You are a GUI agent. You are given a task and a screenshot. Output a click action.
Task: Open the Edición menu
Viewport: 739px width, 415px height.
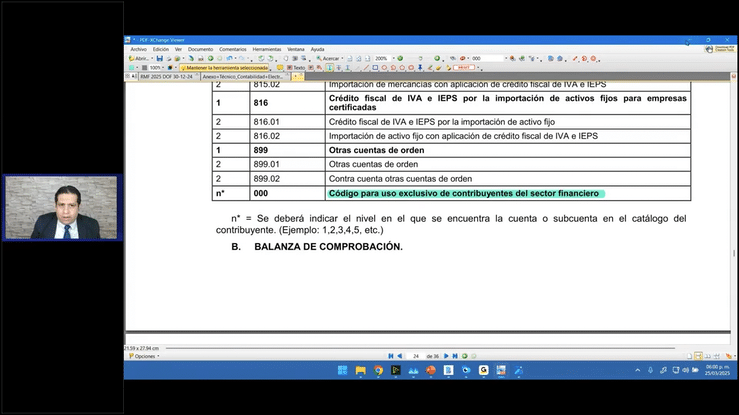point(161,49)
